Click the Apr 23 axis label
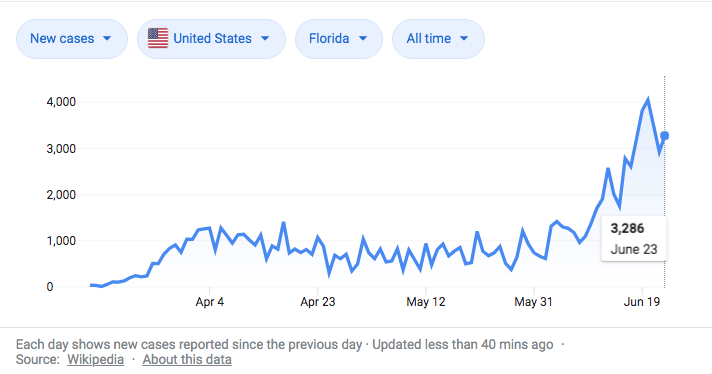The width and height of the screenshot is (712, 374). (318, 302)
